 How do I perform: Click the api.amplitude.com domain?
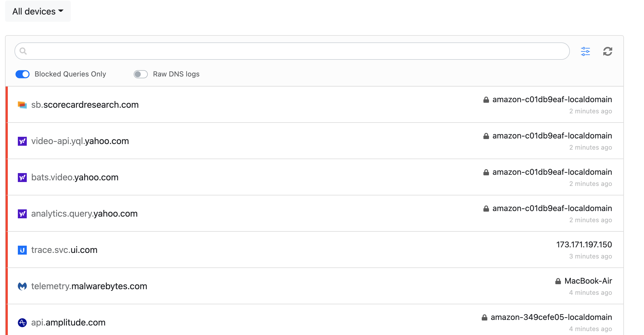[68, 322]
